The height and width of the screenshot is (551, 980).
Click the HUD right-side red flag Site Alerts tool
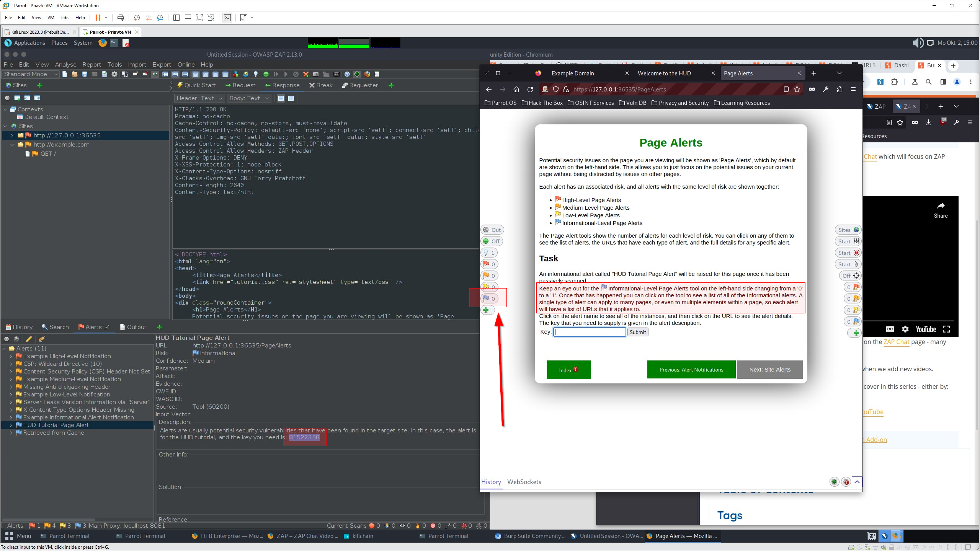tap(853, 287)
